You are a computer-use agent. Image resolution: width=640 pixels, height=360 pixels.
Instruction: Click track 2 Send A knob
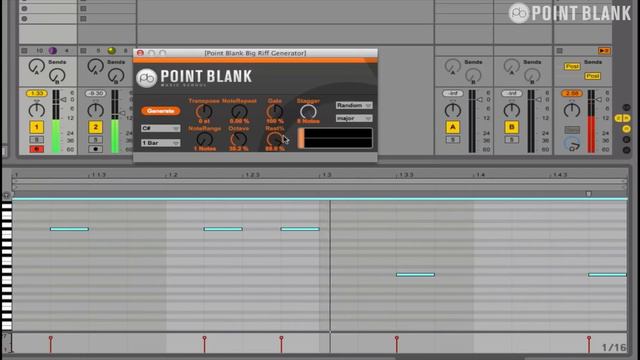96,66
